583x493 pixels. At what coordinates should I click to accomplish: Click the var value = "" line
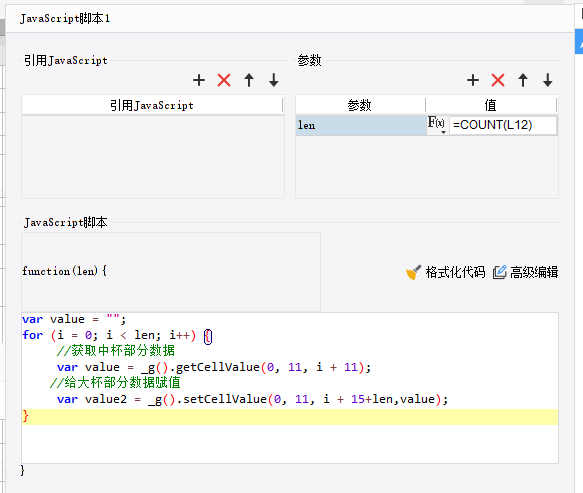point(74,319)
